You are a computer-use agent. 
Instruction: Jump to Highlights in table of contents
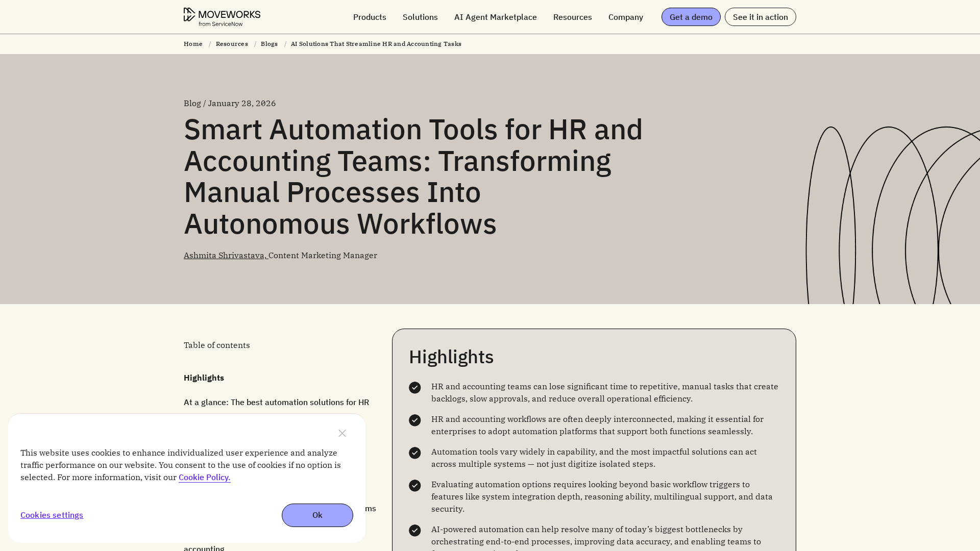pos(204,378)
